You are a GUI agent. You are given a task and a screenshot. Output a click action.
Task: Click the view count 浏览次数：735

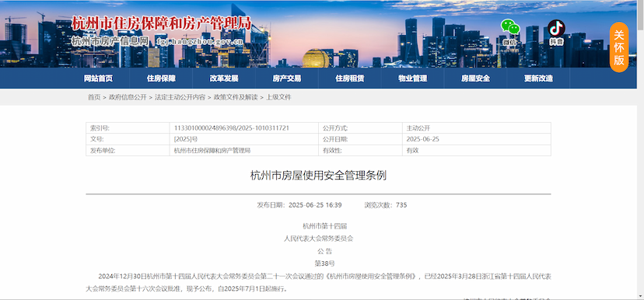[x=386, y=205]
